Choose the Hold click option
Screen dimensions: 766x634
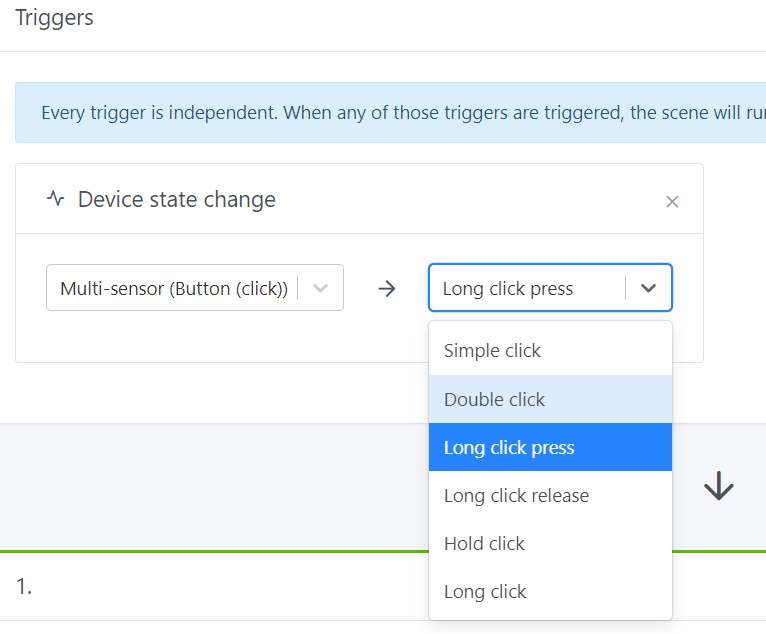point(484,543)
